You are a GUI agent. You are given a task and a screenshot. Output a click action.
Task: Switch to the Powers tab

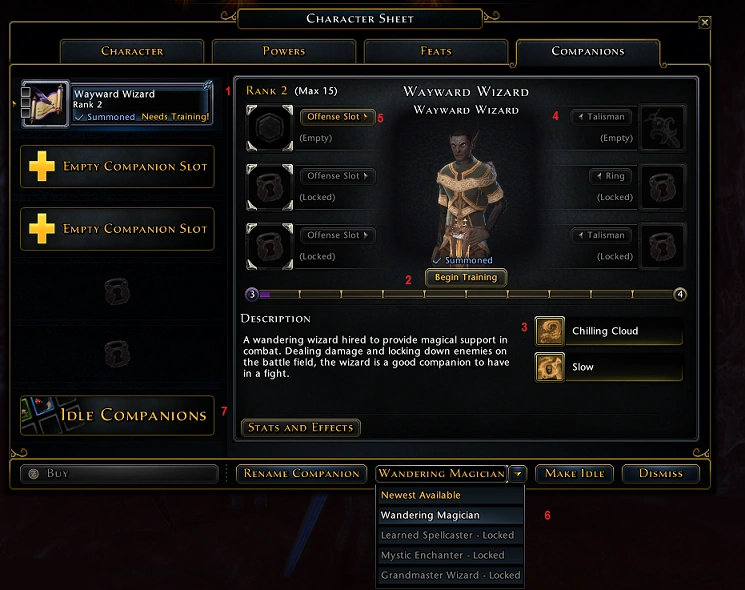(x=284, y=51)
